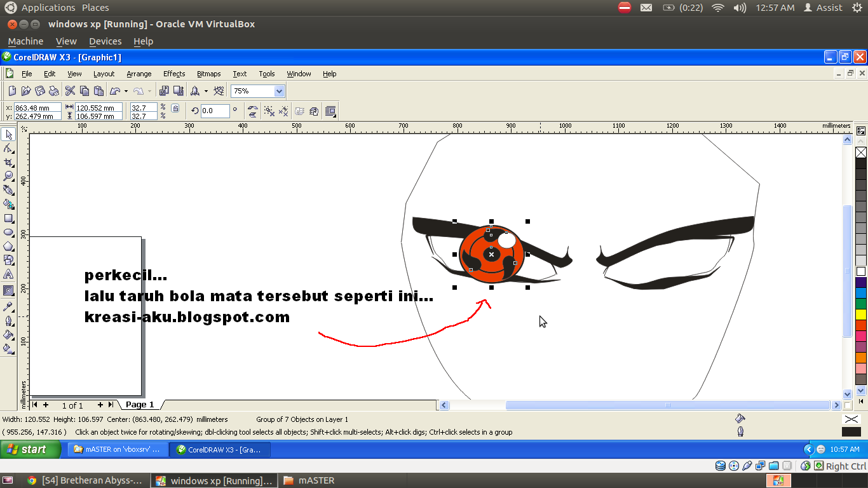868x488 pixels.
Task: Click the Copy icon
Action: pos(85,91)
